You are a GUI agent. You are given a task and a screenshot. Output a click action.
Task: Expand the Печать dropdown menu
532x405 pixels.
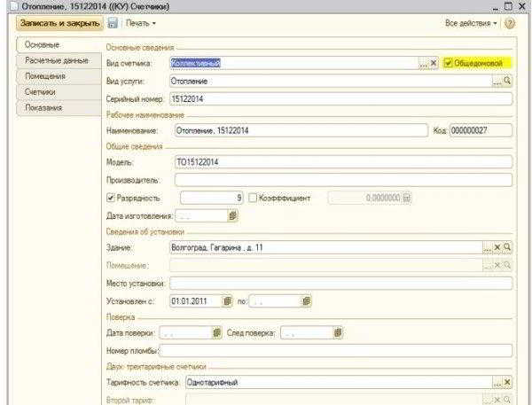140,23
